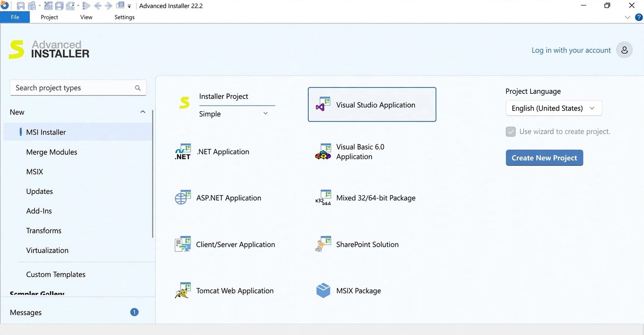Click the Client/Server Application icon
Image resolution: width=644 pixels, height=335 pixels.
[183, 244]
